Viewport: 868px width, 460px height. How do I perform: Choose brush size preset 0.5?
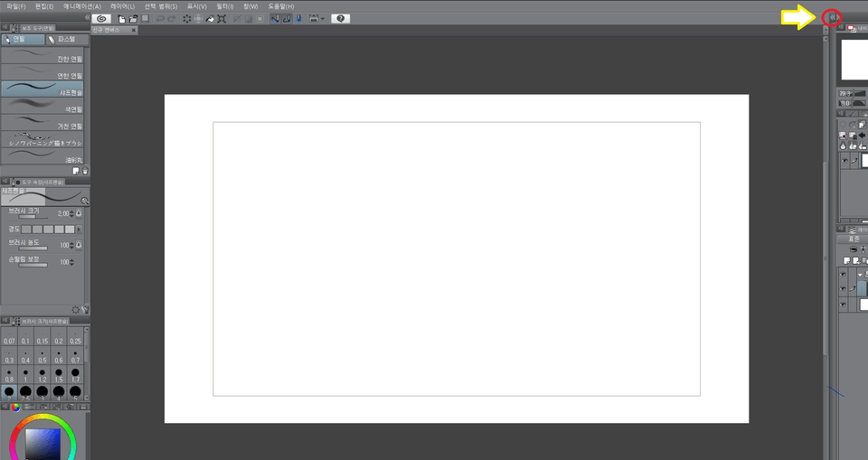point(42,355)
